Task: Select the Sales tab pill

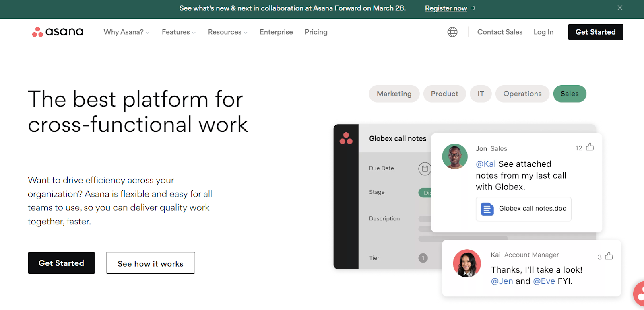Action: [x=570, y=94]
